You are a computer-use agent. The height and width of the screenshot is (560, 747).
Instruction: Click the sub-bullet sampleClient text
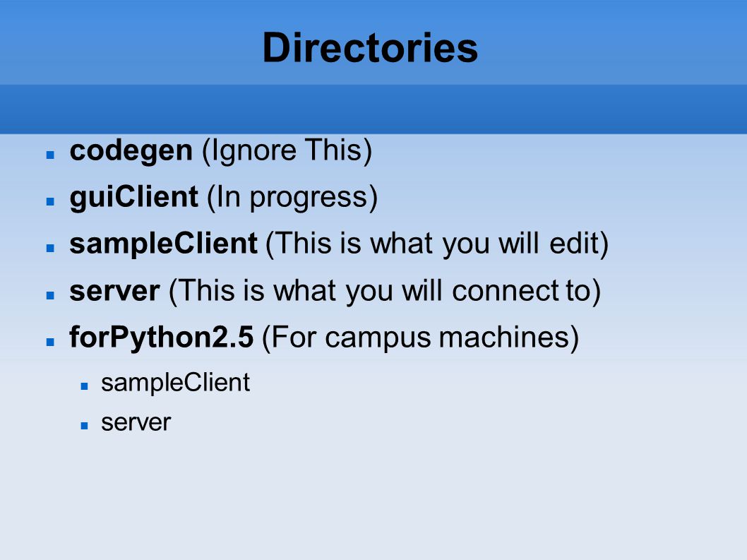point(175,383)
